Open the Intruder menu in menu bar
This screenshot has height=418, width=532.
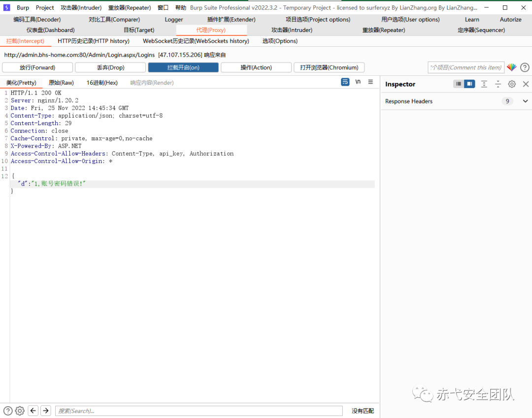pos(81,7)
